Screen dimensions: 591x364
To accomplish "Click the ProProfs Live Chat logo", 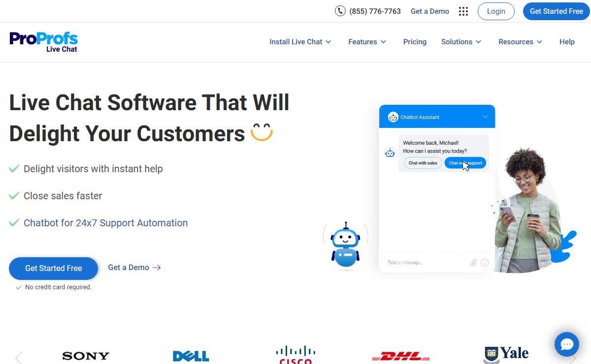I will tap(43, 42).
